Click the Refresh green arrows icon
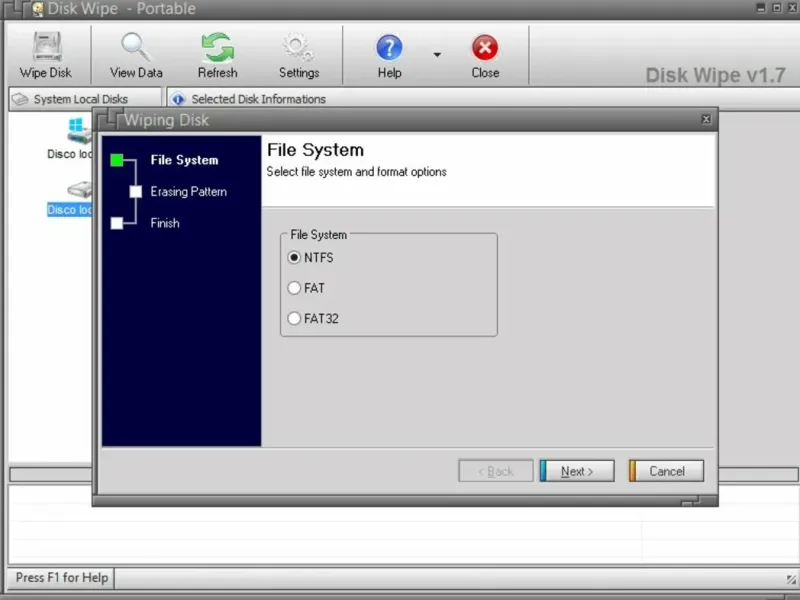800x600 pixels. tap(217, 47)
